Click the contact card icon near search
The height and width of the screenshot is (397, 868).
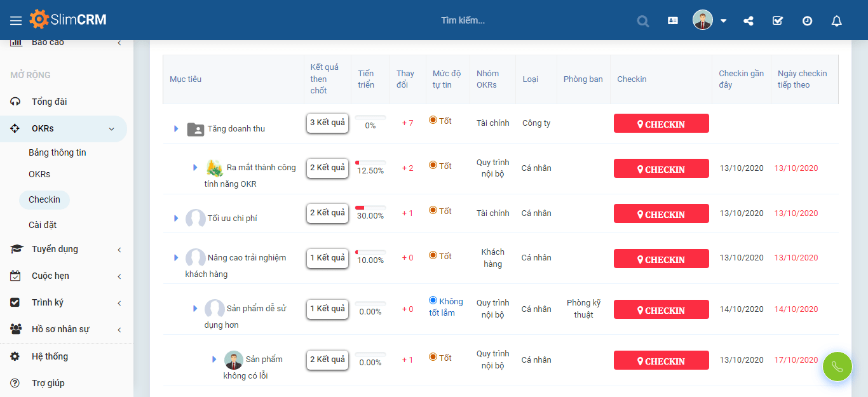click(672, 20)
